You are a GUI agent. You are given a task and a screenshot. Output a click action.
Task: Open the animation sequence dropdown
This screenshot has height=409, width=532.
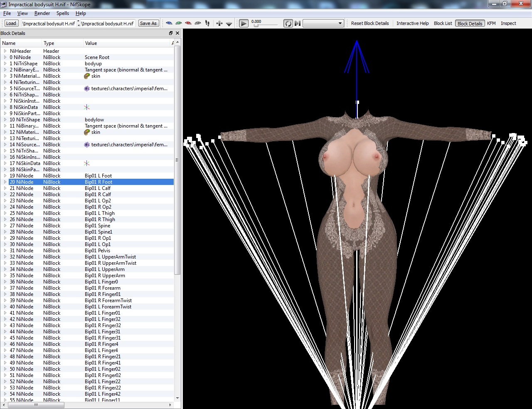[x=323, y=23]
